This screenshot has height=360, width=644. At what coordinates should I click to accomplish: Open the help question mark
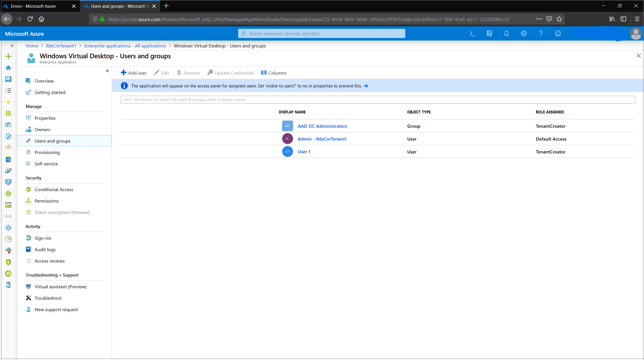click(541, 34)
